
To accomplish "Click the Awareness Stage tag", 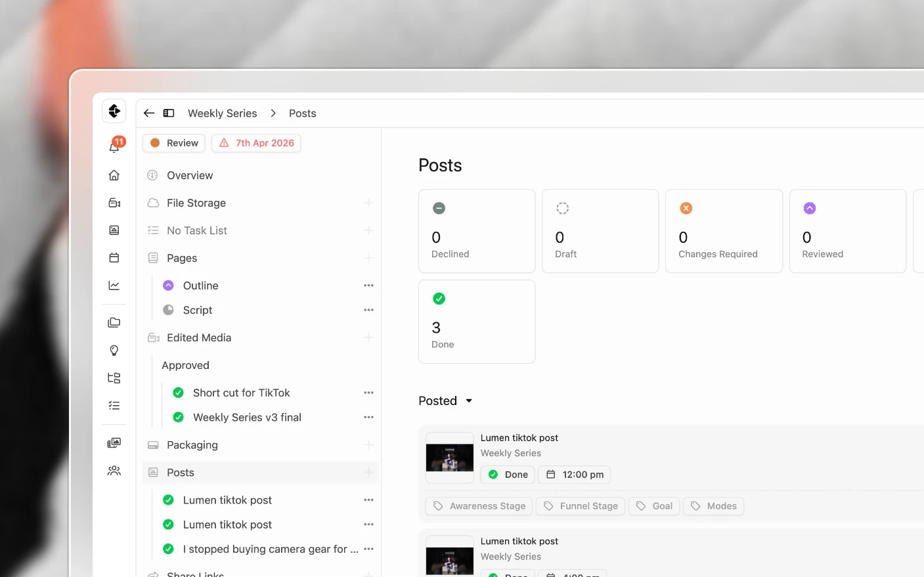I will click(x=480, y=506).
